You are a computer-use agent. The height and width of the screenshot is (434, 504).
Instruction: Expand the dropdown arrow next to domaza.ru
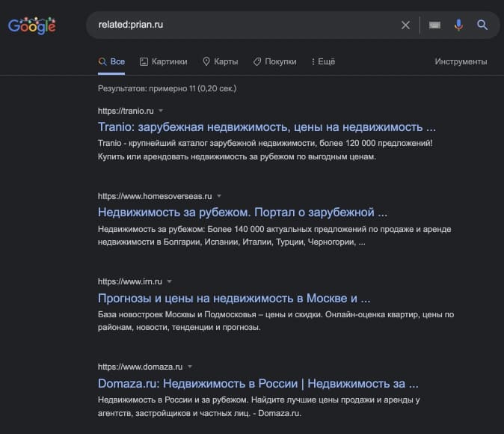point(190,367)
